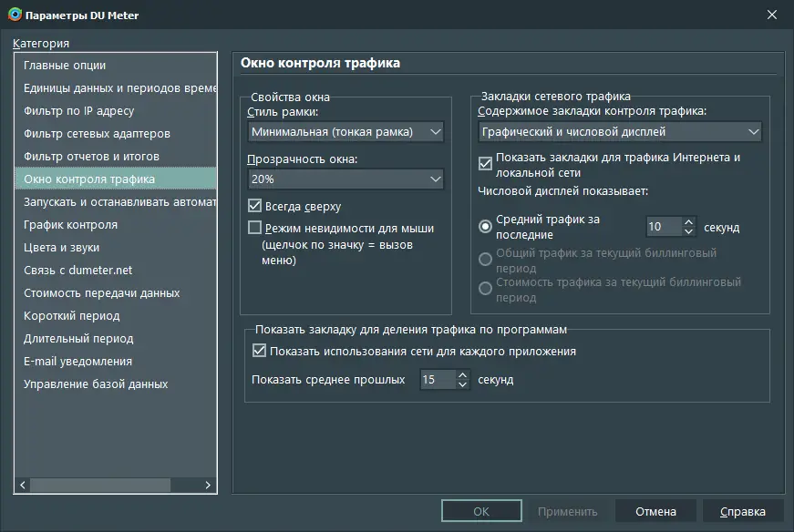The height and width of the screenshot is (532, 794).
Task: Increase the 15 seconds spinner value
Action: [x=462, y=374]
